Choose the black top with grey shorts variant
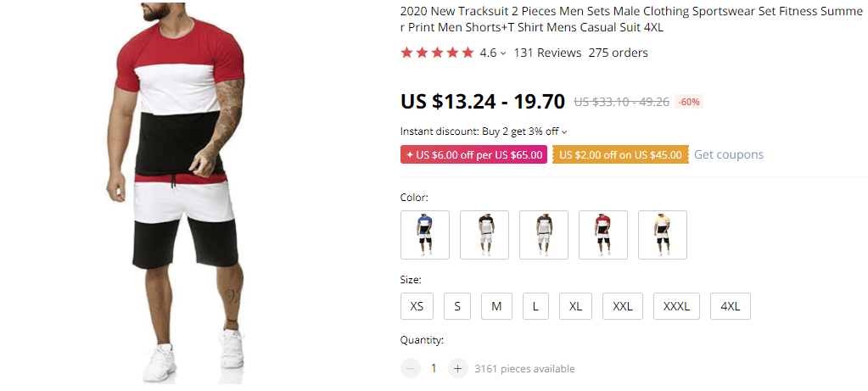This screenshot has width=868, height=391. click(x=484, y=235)
